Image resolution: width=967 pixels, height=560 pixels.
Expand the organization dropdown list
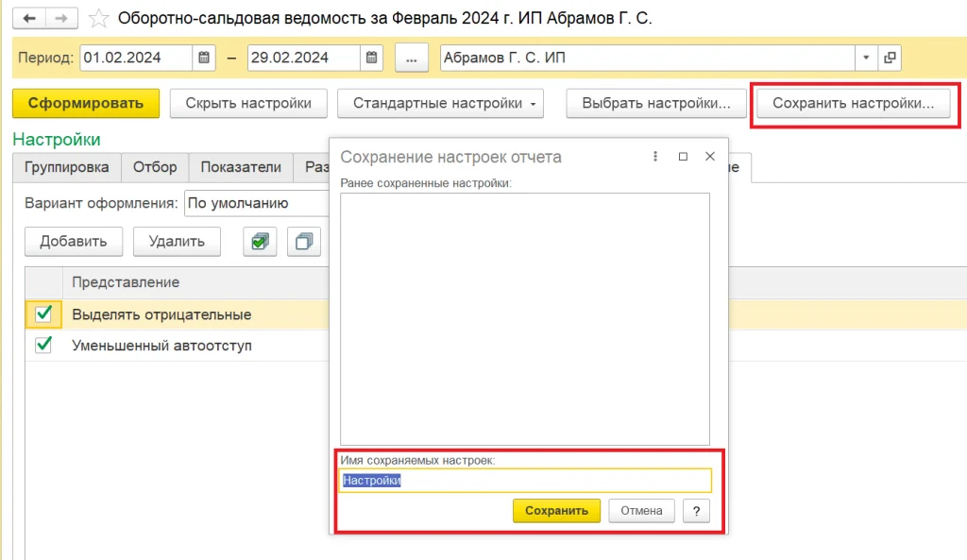point(866,58)
